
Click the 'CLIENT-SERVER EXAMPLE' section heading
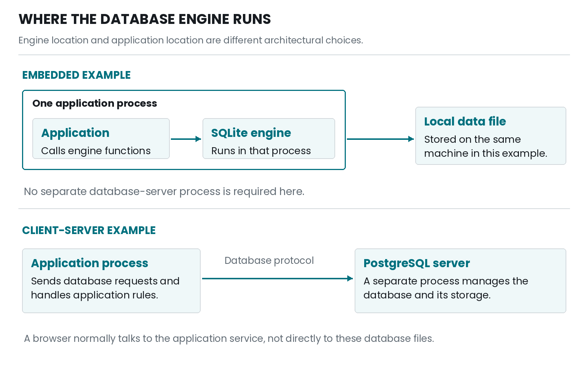tap(89, 230)
